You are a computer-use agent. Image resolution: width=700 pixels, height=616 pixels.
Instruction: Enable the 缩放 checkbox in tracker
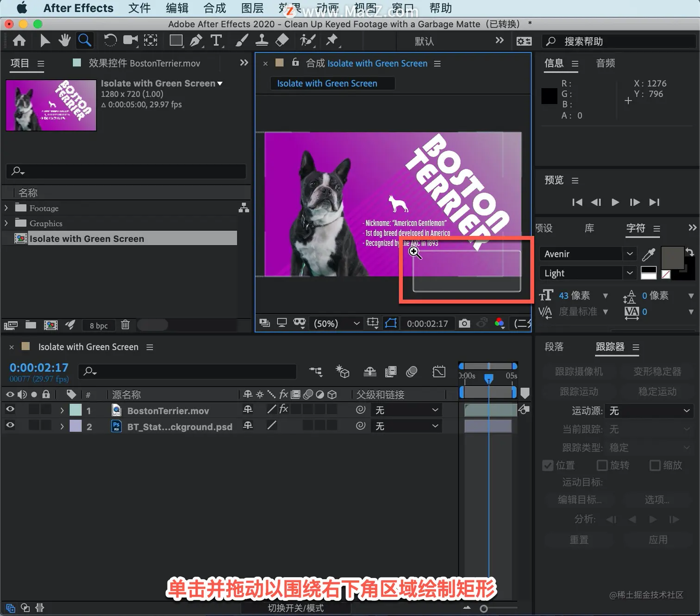[x=655, y=465]
